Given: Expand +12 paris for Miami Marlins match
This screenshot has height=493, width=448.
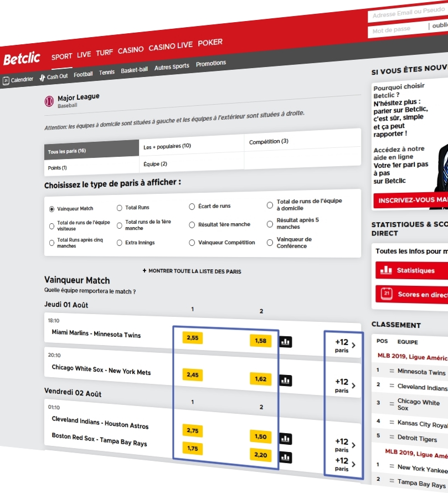Looking at the screenshot, I should coord(345,346).
